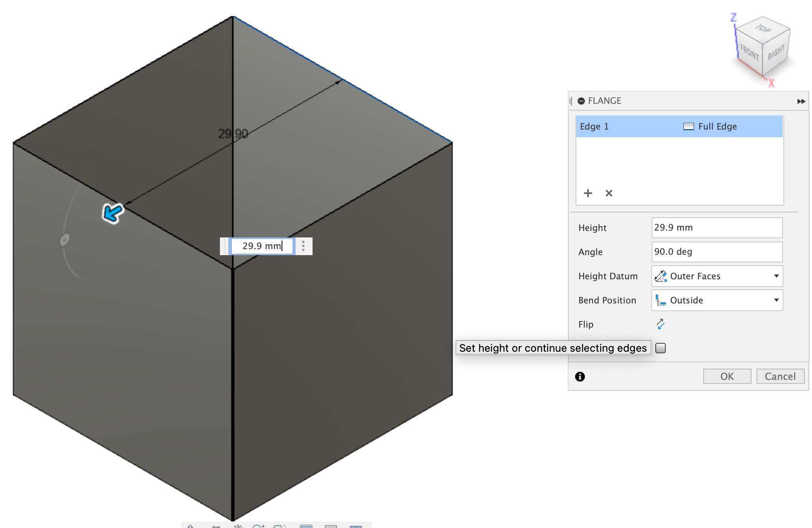Click the info icon in the Flange dialog
Viewport: 812px width, 528px height.
click(580, 376)
